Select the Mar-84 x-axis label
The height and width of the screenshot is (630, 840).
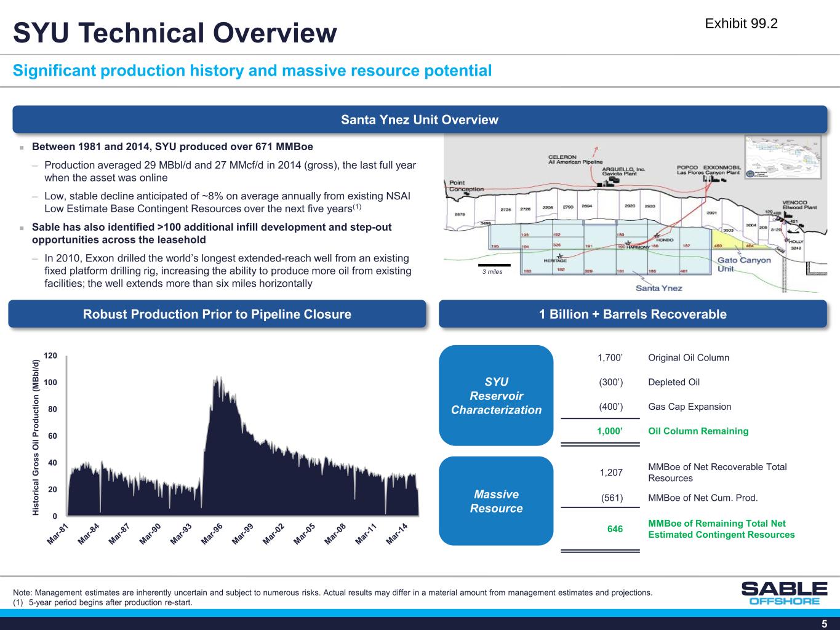click(x=88, y=533)
